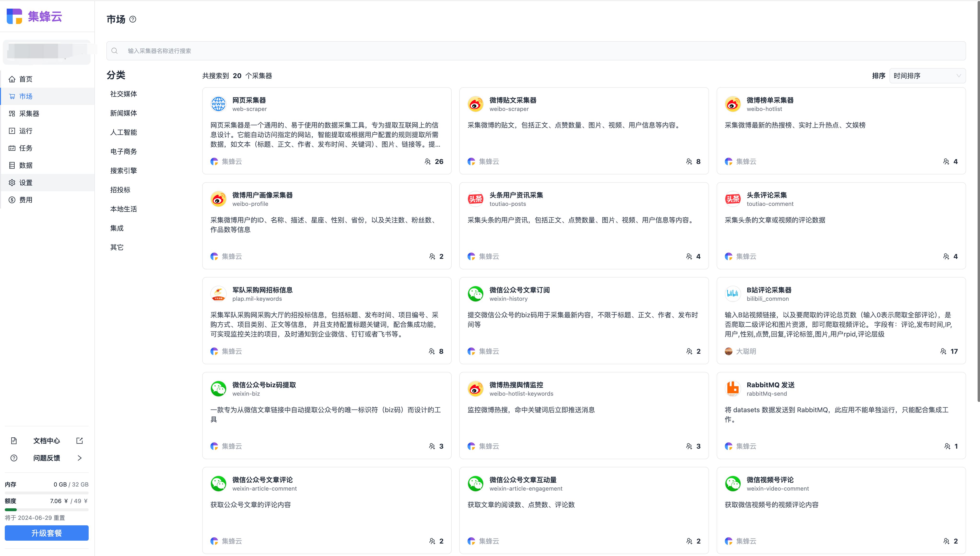
Task: Open the 费用 sidebar menu item
Action: pyautogui.click(x=26, y=200)
